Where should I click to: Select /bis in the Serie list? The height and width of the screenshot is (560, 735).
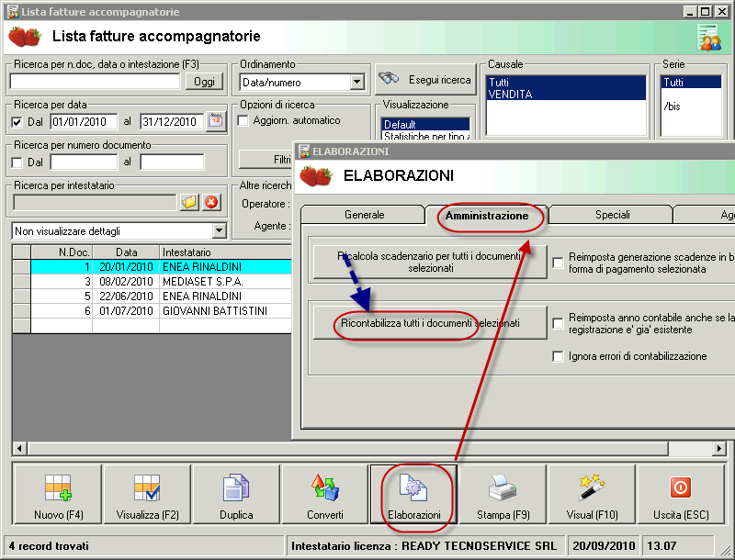coord(691,106)
